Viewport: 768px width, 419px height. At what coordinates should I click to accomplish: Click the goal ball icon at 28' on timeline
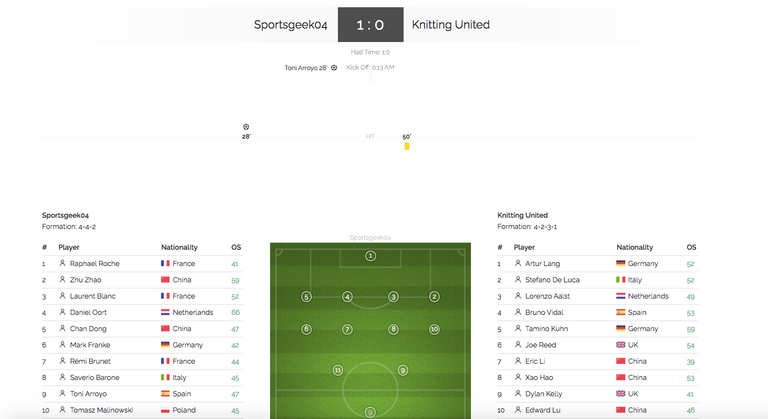pos(246,127)
